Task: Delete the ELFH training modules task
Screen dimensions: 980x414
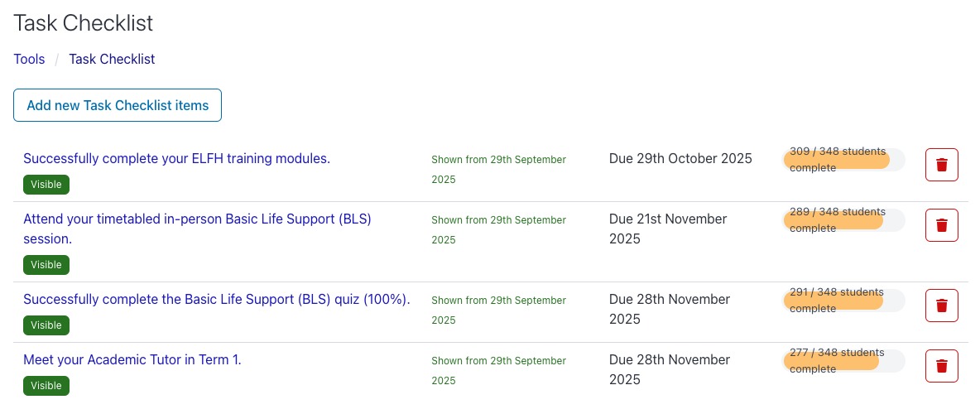Action: point(941,165)
